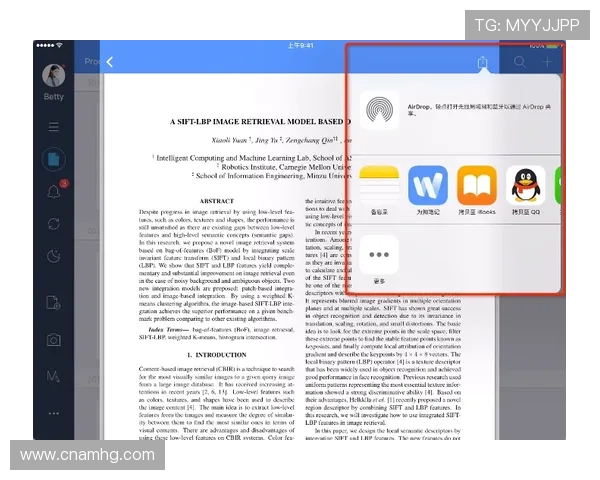Tap the sync refresh icon in sidebar

pos(54,223)
